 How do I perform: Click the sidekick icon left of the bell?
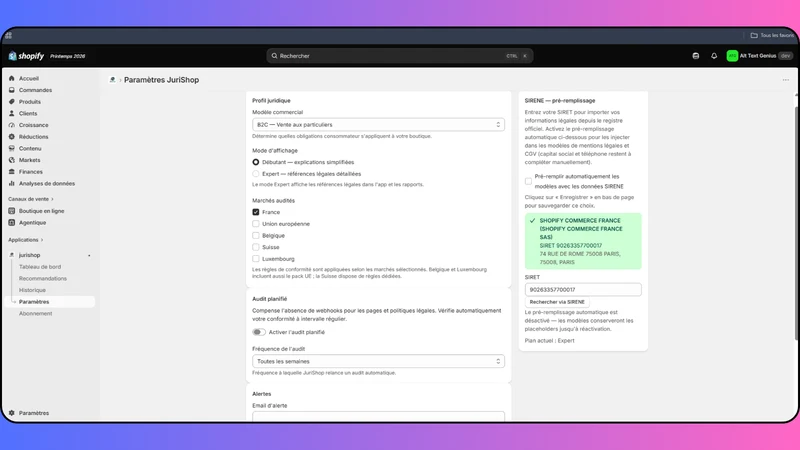(x=695, y=56)
